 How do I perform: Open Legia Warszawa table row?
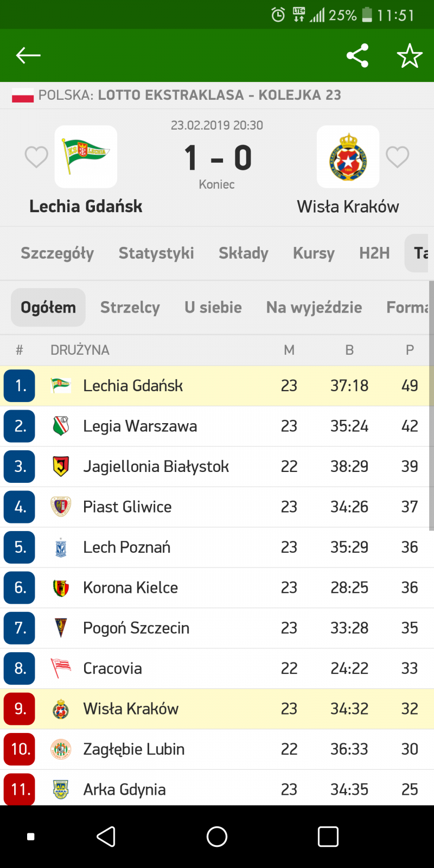217,426
